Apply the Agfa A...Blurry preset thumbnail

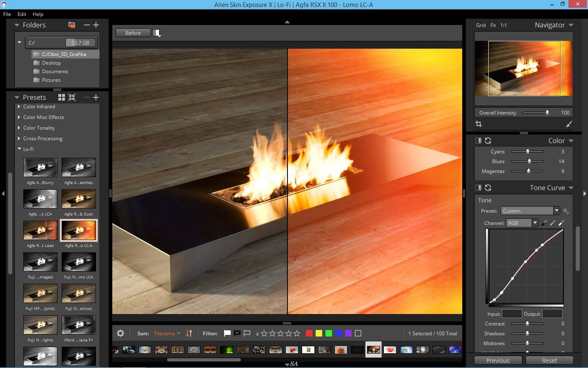click(x=40, y=168)
